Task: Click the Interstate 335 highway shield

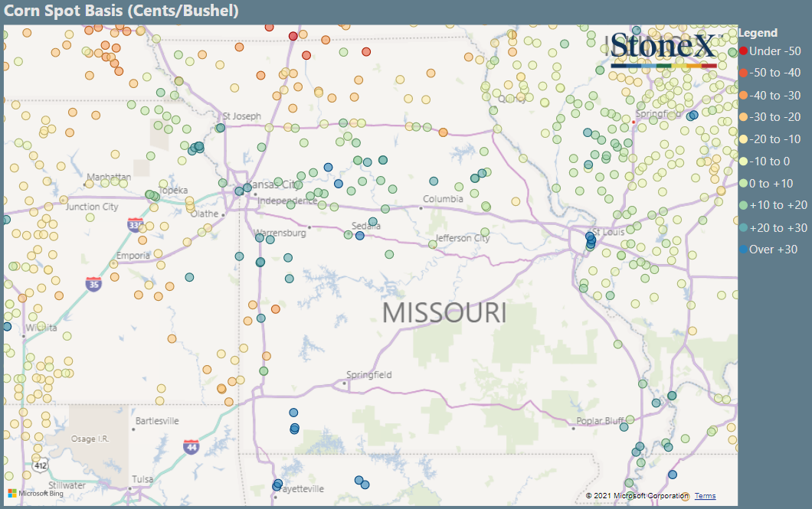Action: pos(135,225)
